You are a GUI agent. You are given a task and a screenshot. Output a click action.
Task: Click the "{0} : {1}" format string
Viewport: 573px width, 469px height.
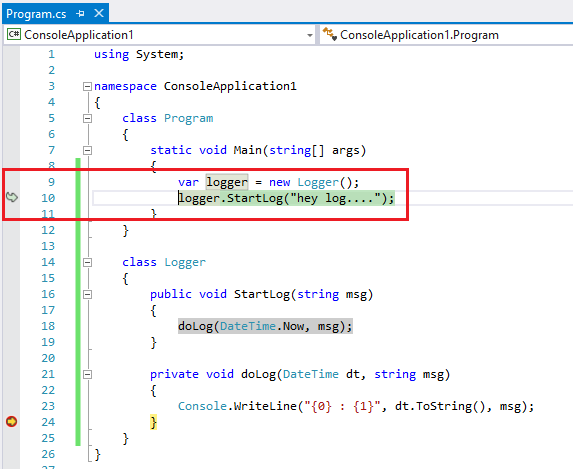point(342,406)
